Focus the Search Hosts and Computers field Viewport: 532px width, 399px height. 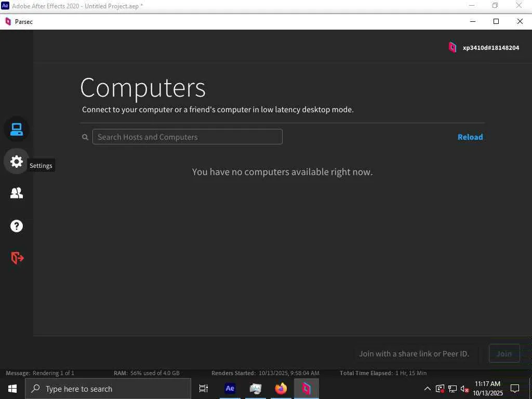click(187, 137)
